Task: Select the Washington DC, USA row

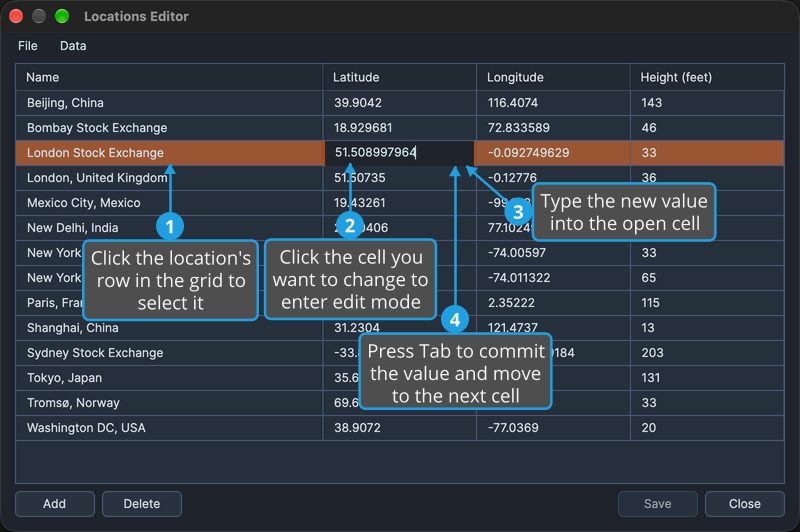Action: 399,428
